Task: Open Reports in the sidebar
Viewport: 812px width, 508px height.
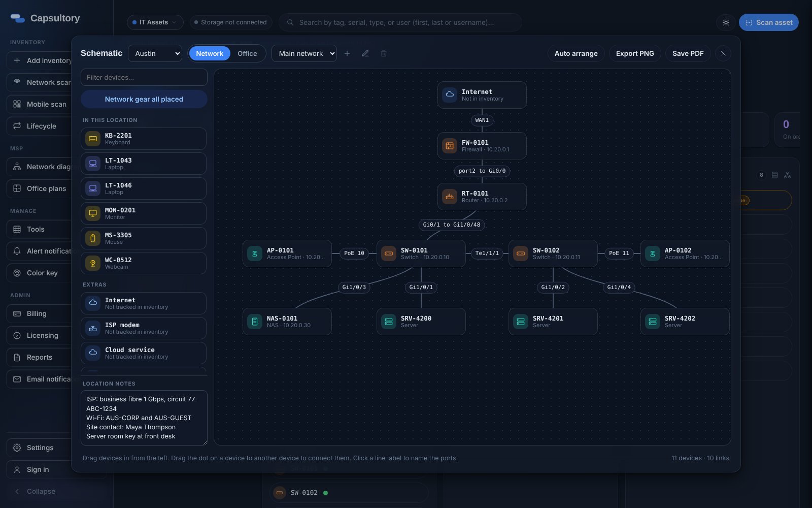Action: 40,357
